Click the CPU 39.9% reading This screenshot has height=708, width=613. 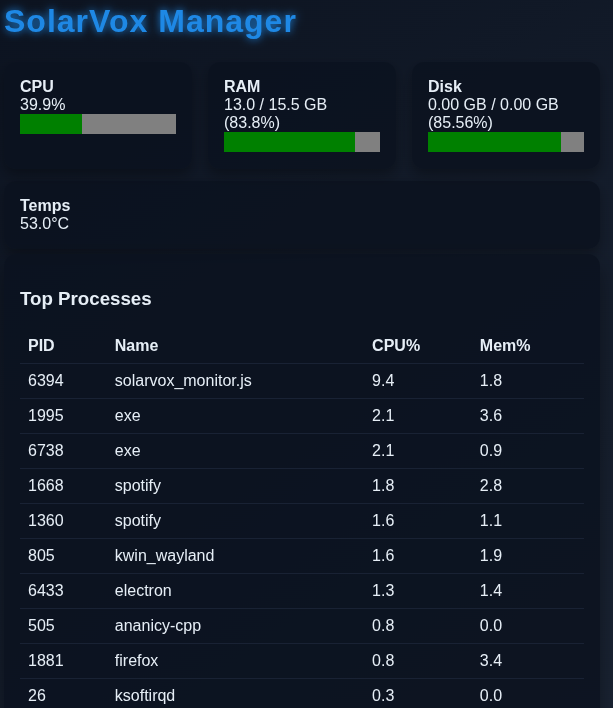click(43, 104)
